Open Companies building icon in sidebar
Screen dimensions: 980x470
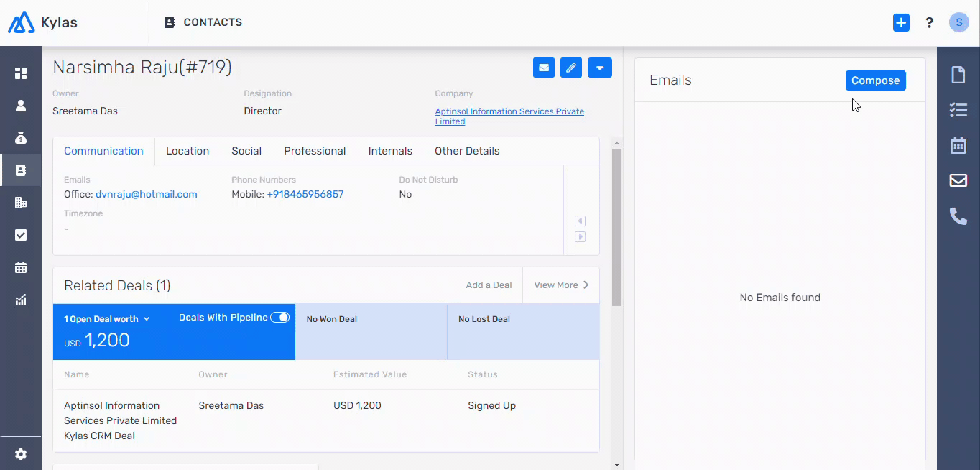(21, 203)
